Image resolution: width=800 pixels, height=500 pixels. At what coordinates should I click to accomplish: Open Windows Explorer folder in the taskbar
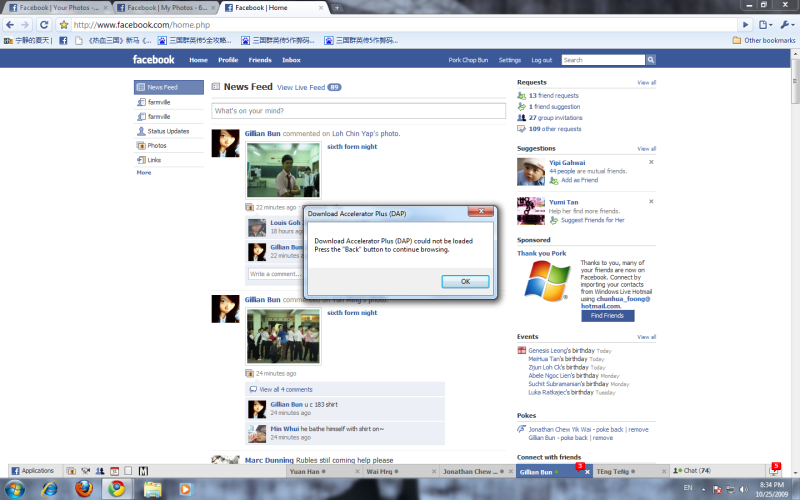tap(153, 489)
